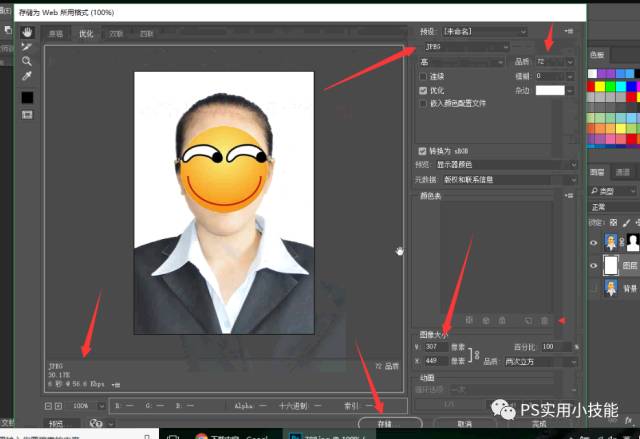
Task: Click the 品质 quality value field
Action: (550, 62)
